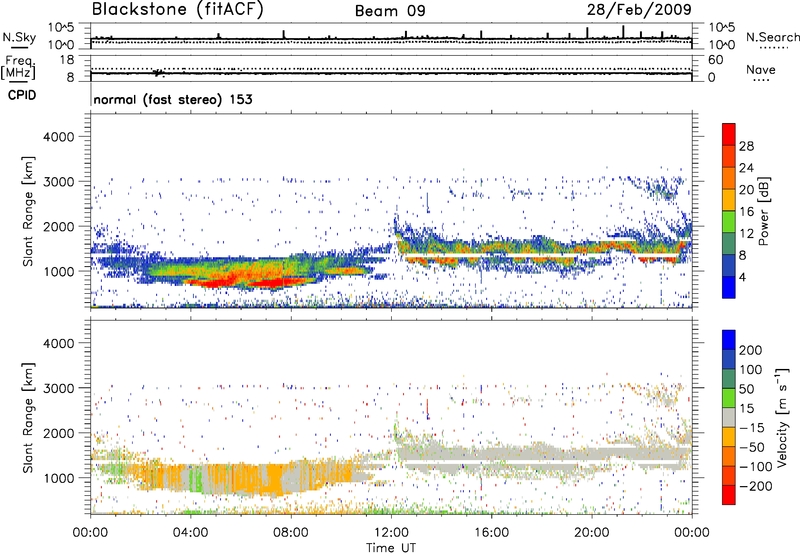Click the "Nave" legend label
Image resolution: width=800 pixels, height=554 pixels.
761,70
